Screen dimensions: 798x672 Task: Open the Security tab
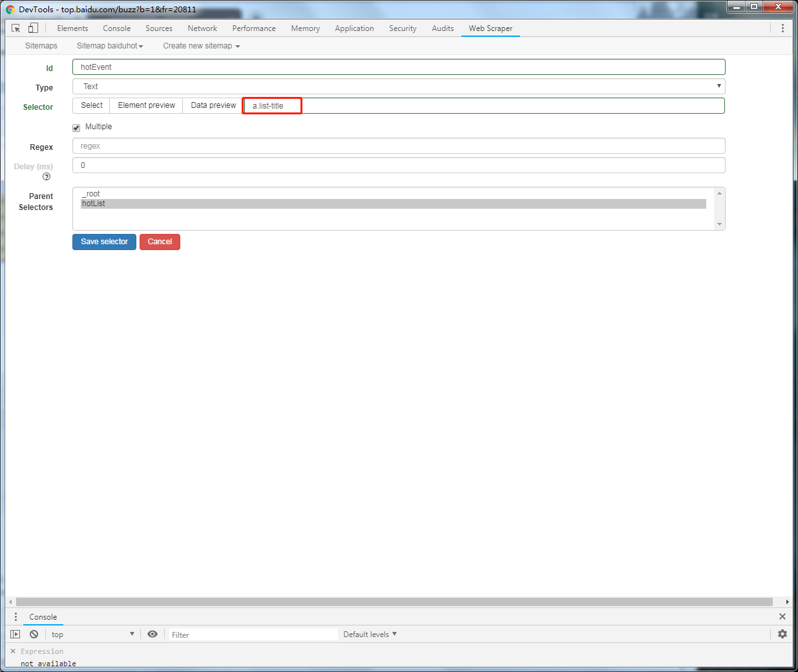pyautogui.click(x=403, y=28)
